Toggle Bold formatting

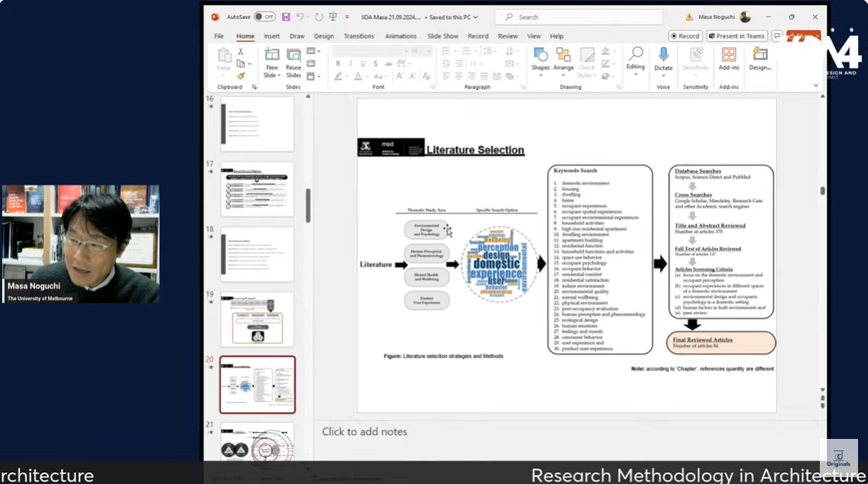point(338,63)
